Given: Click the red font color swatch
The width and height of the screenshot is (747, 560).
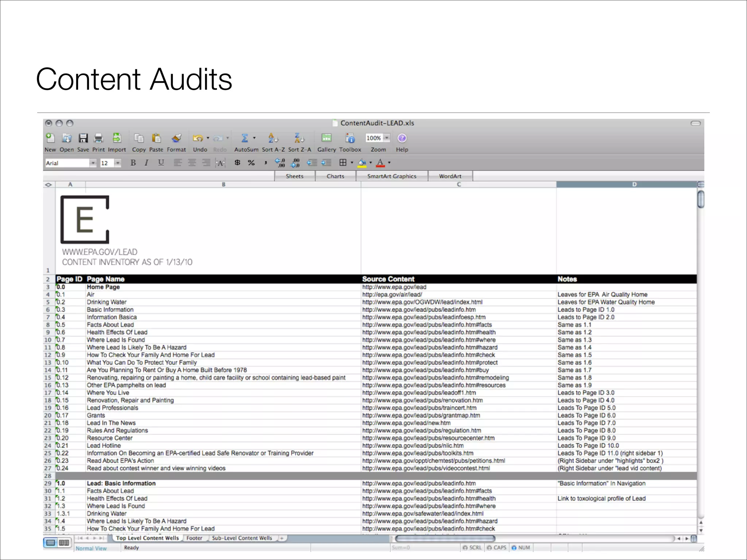Looking at the screenshot, I should coord(380,163).
